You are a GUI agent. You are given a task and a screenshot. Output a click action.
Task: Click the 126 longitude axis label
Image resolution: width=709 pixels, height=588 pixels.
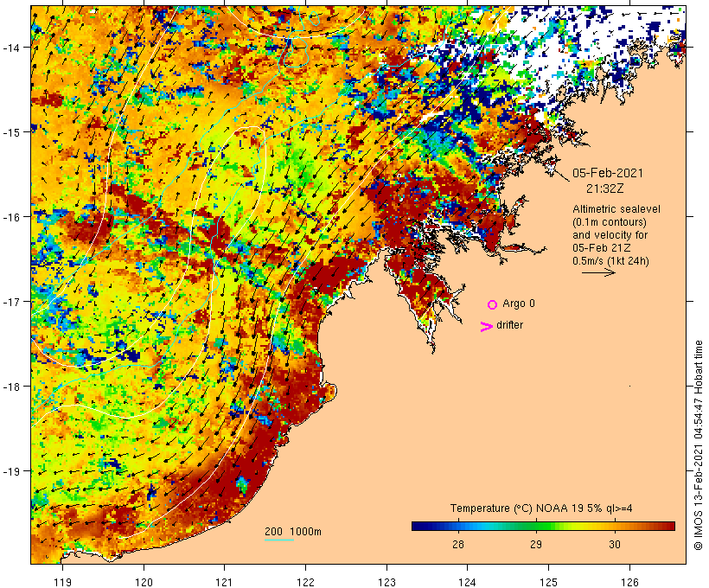(x=629, y=582)
